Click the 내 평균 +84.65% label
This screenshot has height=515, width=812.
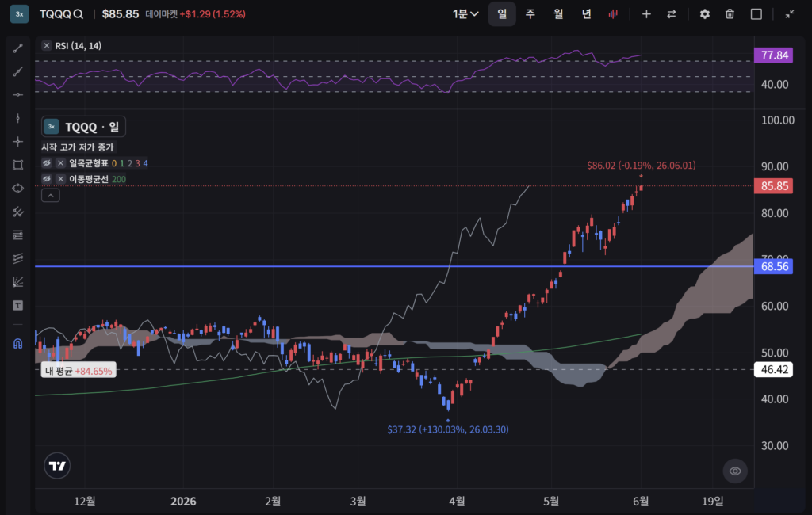[79, 371]
